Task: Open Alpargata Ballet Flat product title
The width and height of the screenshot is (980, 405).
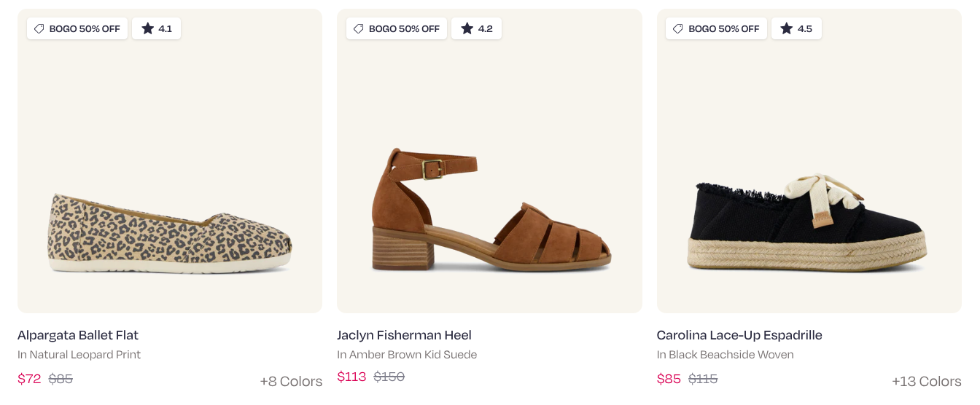Action: pyautogui.click(x=78, y=335)
